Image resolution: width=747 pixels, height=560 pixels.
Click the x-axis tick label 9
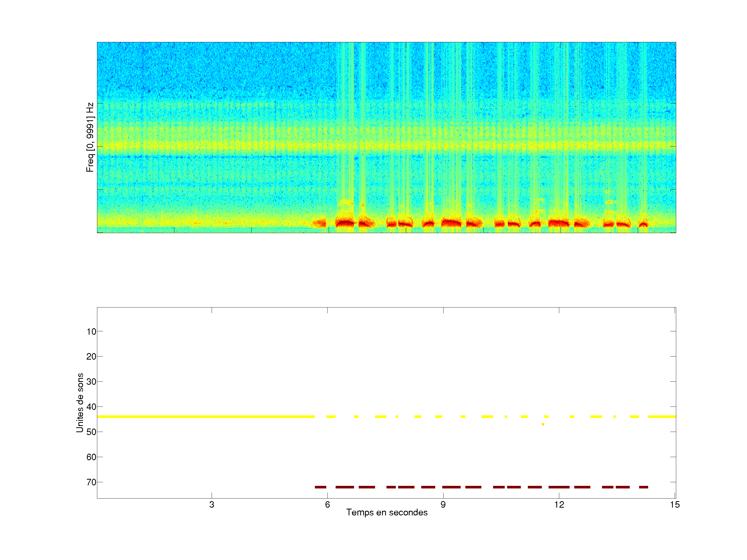click(443, 505)
